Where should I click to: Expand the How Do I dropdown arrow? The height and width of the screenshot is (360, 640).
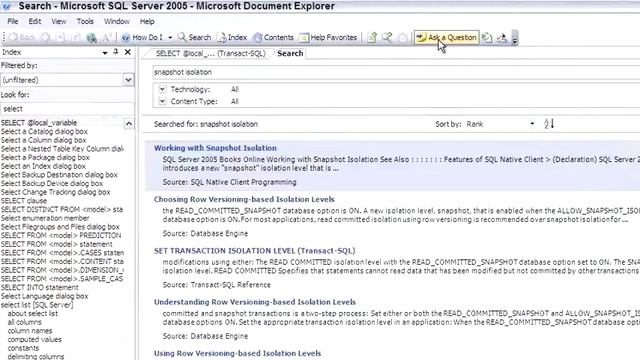coord(170,38)
